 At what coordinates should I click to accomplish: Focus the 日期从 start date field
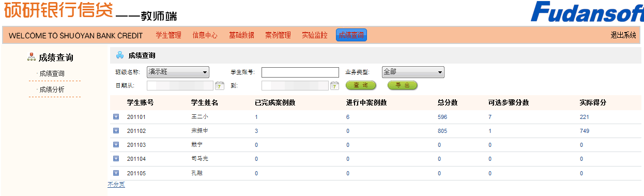180,85
